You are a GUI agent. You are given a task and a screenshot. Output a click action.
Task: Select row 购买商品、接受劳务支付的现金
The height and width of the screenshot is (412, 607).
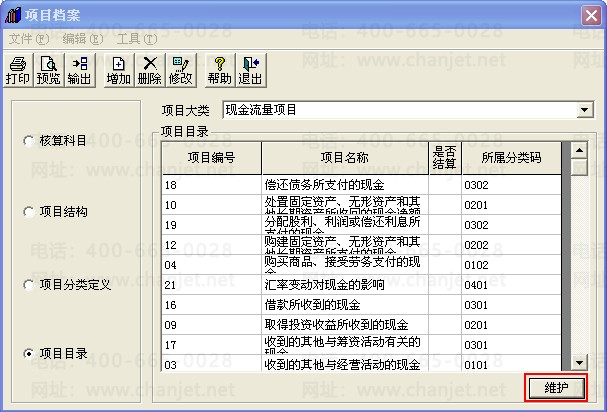(x=362, y=265)
